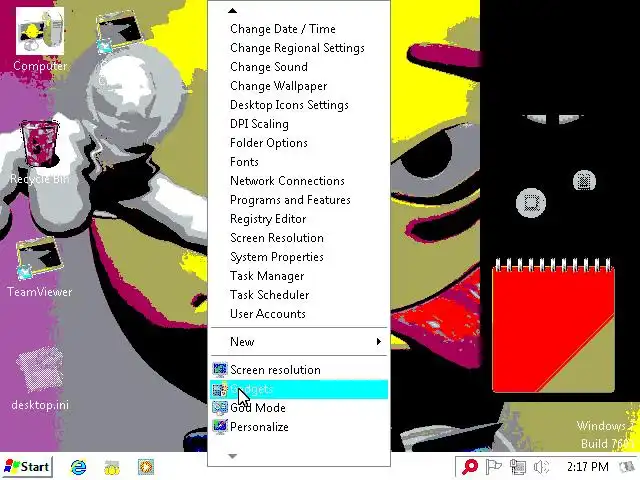Choose Change Regional Settings
Viewport: 640px width, 480px height.
299,48
